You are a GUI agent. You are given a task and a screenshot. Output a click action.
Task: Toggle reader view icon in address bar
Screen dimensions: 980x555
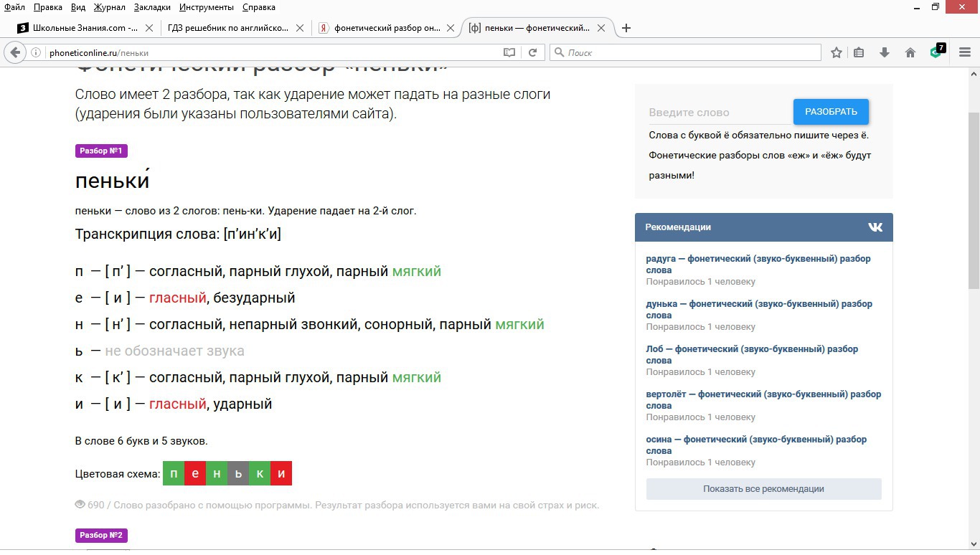(509, 52)
